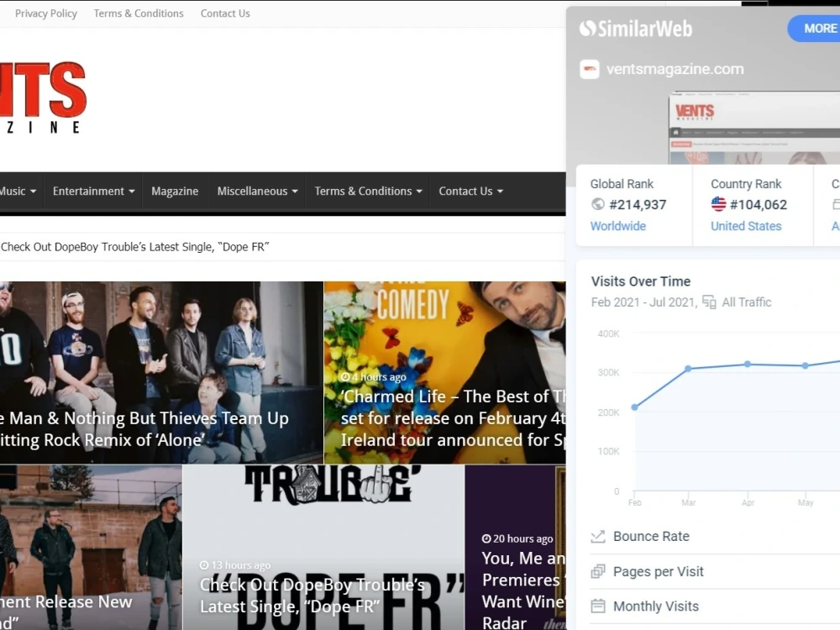Click the globe icon next to #214,937
The width and height of the screenshot is (840, 630).
tap(597, 204)
